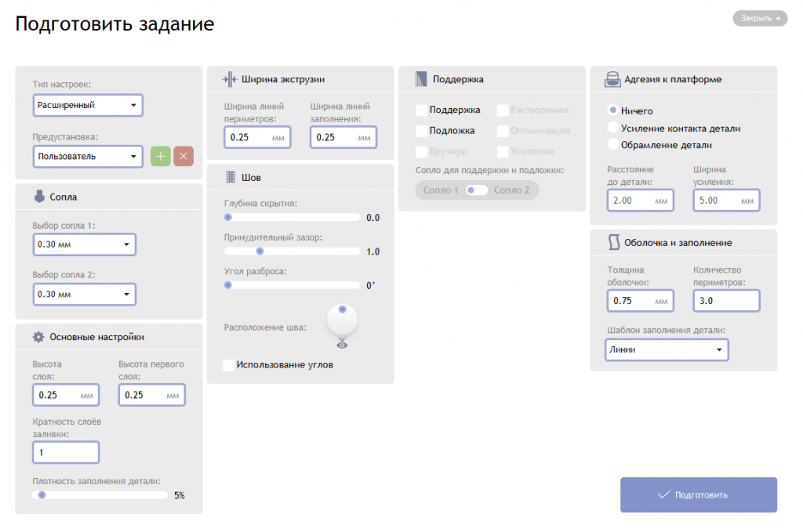Click the Плотность заполнения детали slider
Screen dimensions: 803x532
(x=100, y=495)
